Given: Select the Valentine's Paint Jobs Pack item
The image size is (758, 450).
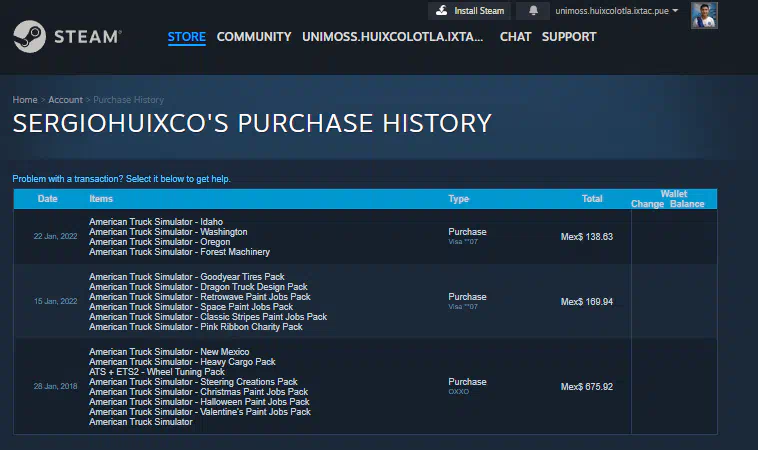Looking at the screenshot, I should coord(200,412).
